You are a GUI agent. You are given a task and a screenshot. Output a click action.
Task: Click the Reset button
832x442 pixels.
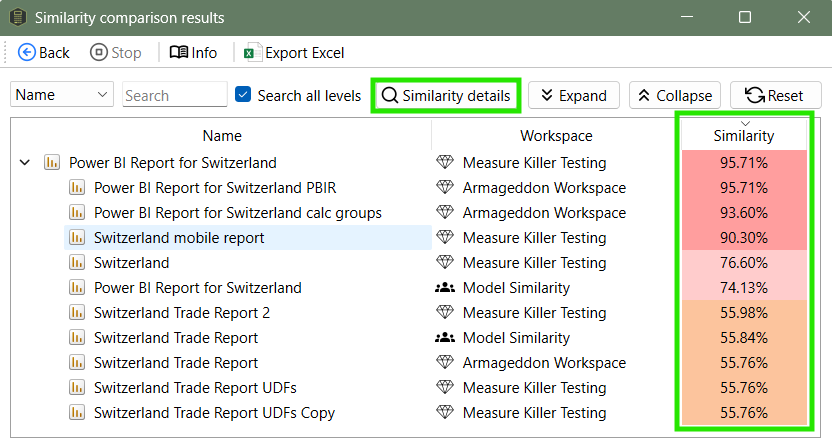775,96
